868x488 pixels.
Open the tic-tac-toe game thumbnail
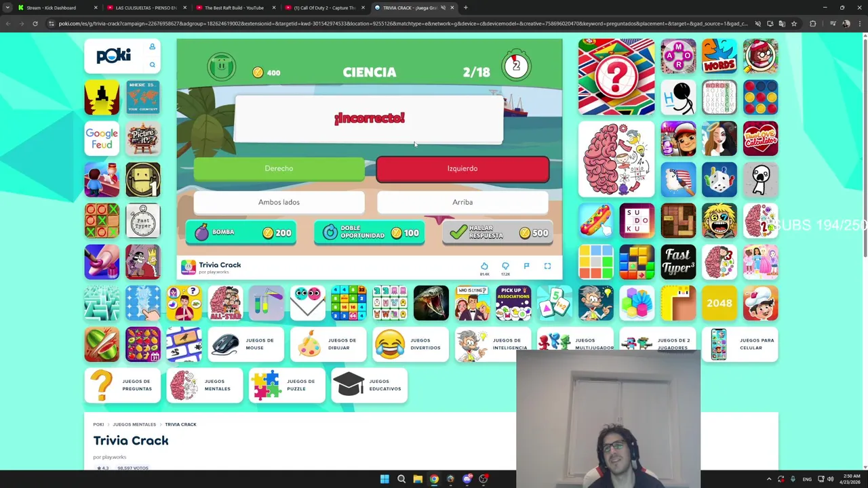tap(102, 221)
